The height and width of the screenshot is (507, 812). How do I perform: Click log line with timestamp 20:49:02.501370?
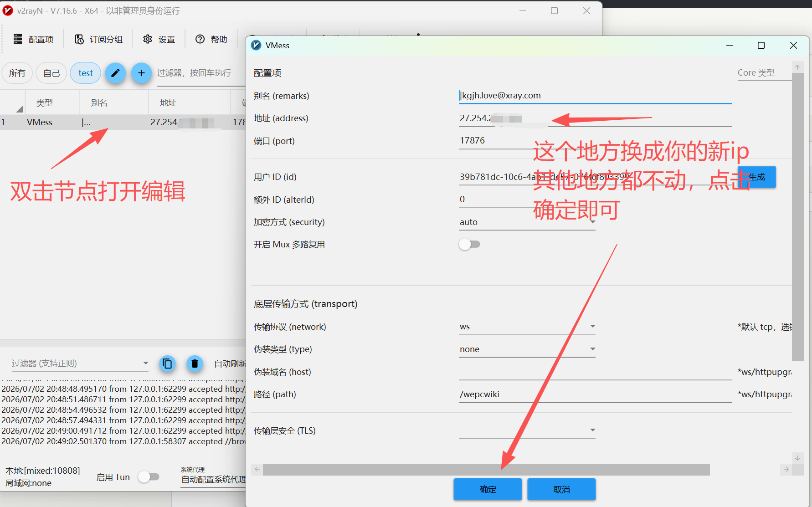pos(123,441)
